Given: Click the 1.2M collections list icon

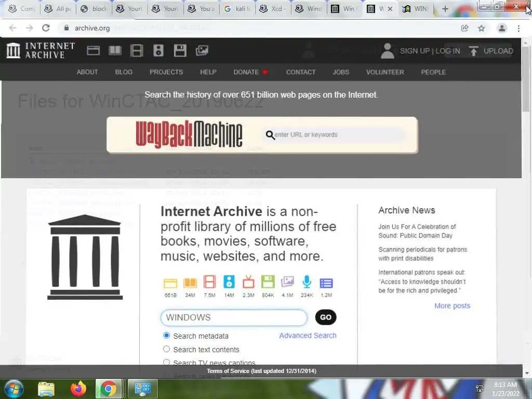Looking at the screenshot, I should click(326, 283).
